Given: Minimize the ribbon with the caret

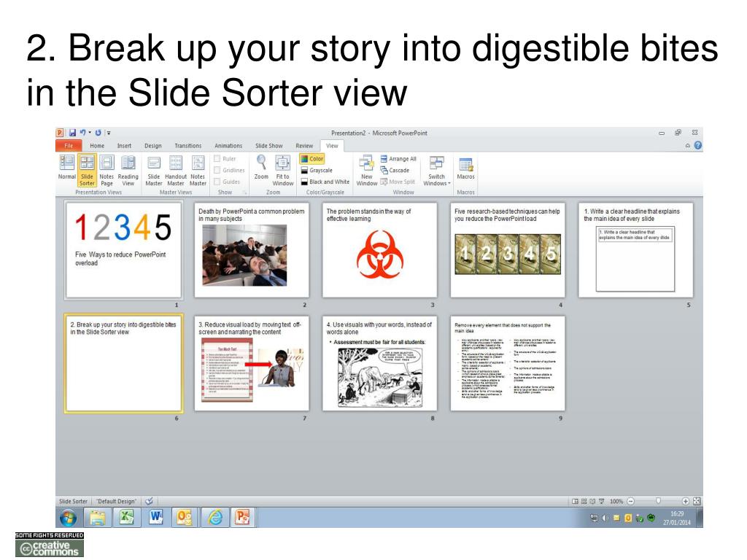Looking at the screenshot, I should 687,146.
